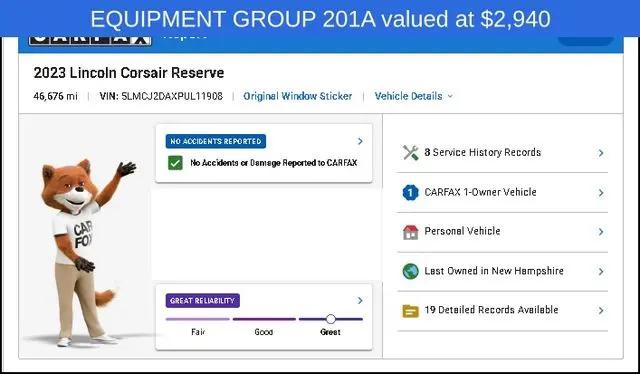The image size is (640, 374).
Task: Open the Original Window Sticker link
Action: [x=298, y=96]
